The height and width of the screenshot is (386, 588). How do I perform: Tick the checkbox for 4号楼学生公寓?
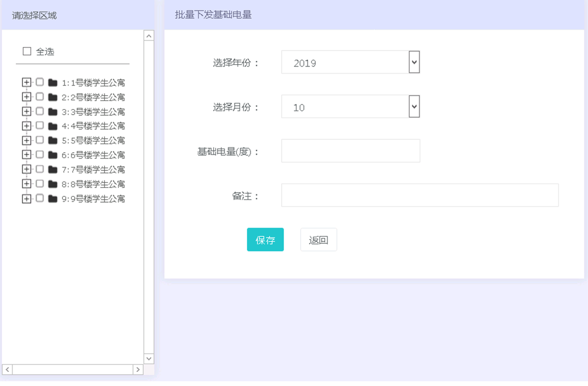(x=39, y=126)
